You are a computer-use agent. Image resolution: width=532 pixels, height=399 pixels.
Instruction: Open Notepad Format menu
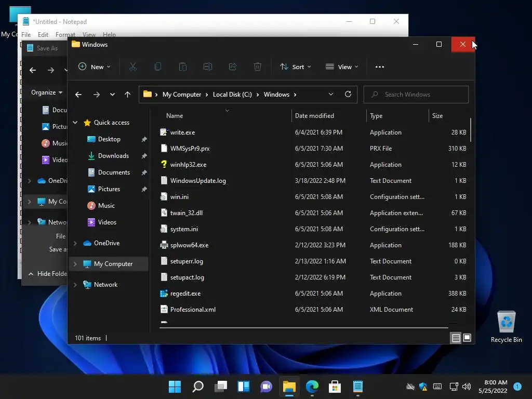(x=65, y=35)
